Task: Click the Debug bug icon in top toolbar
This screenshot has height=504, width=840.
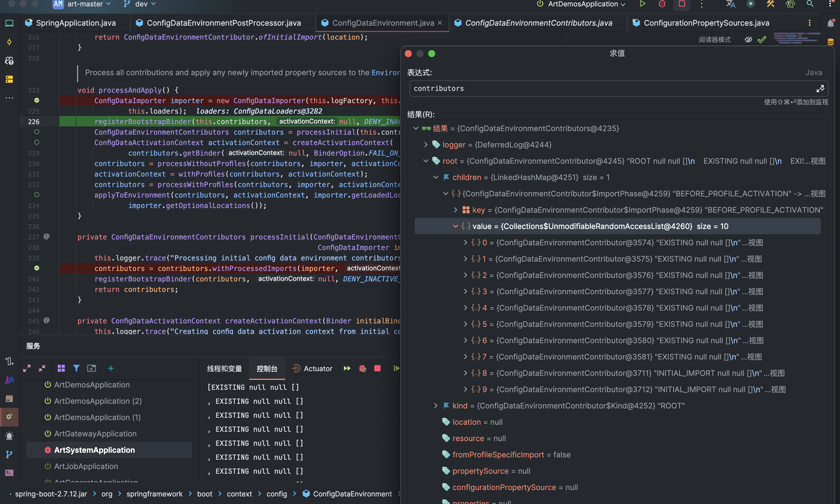Action: 661,4
